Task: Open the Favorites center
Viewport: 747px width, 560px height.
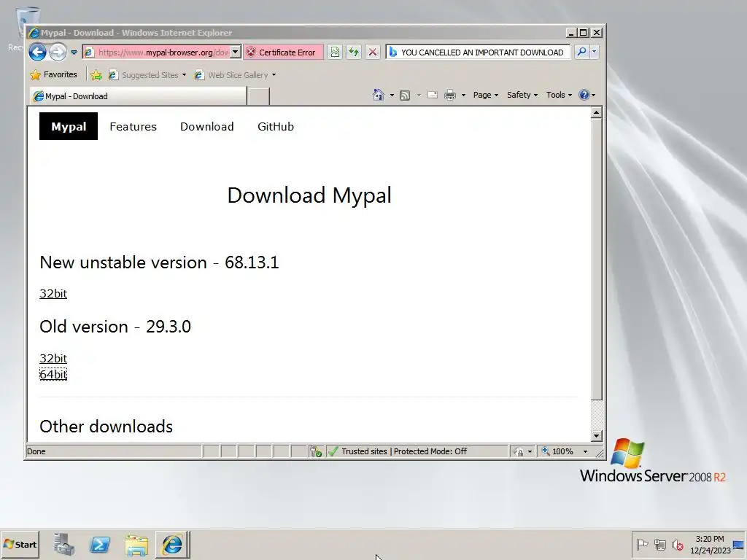Action: coord(53,75)
